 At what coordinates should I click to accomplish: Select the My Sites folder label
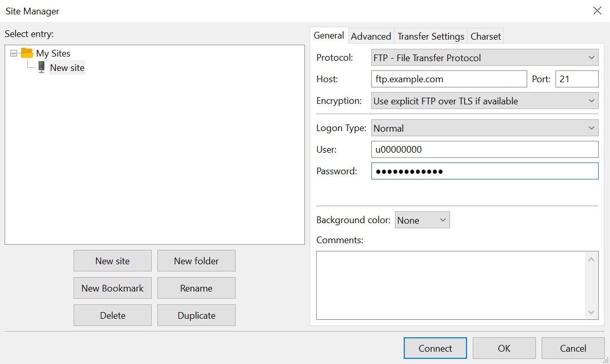point(53,53)
